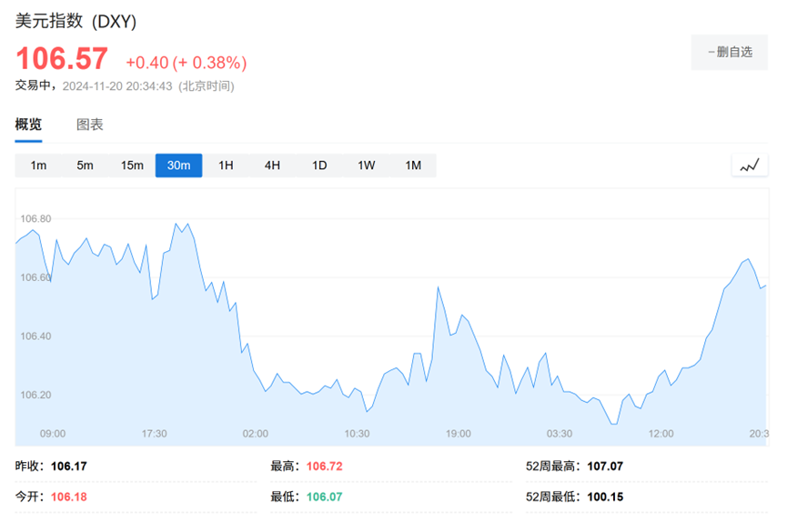The height and width of the screenshot is (532, 787).
Task: Switch chart to 1W interval
Action: coord(366,166)
